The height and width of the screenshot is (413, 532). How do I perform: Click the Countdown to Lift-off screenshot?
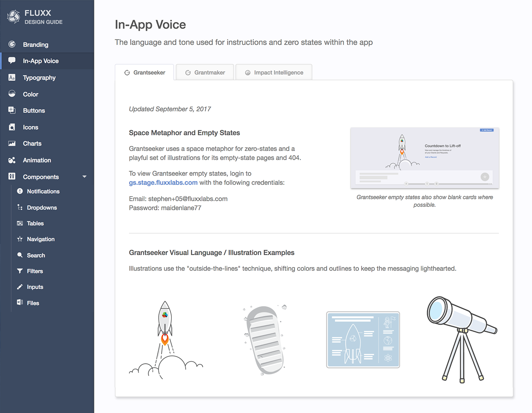click(424, 158)
